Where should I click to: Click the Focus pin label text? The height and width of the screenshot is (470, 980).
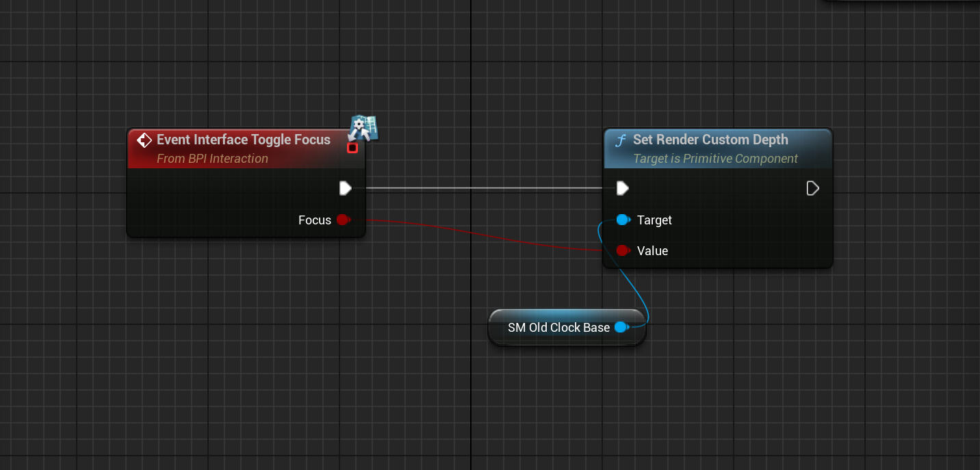coord(314,220)
